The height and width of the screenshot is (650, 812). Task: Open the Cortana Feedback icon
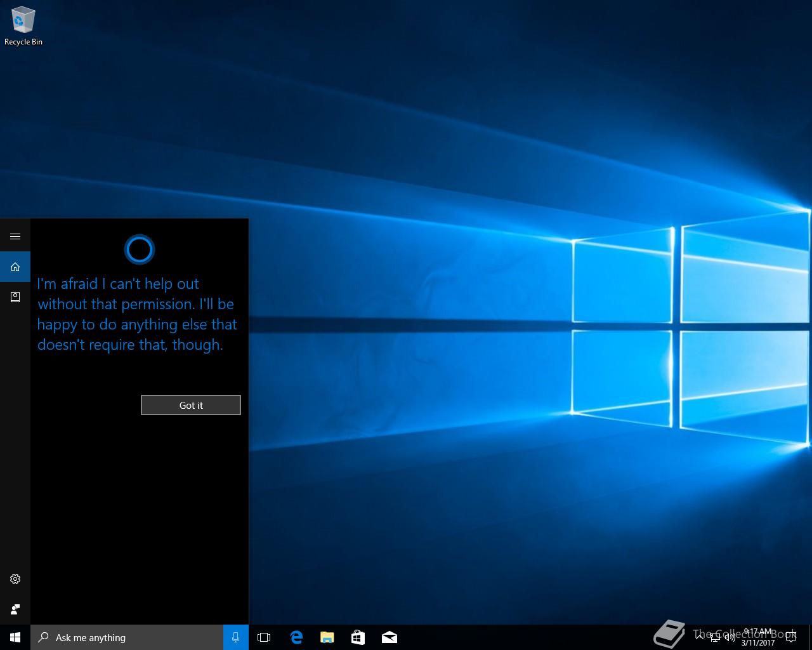pos(15,609)
